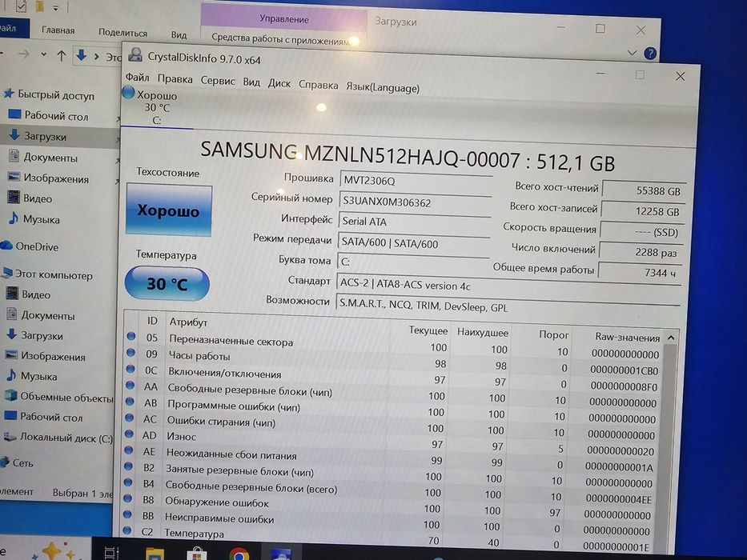The image size is (747, 560).
Task: Click the Прошивка field MVT2306Q
Action: pos(416,182)
